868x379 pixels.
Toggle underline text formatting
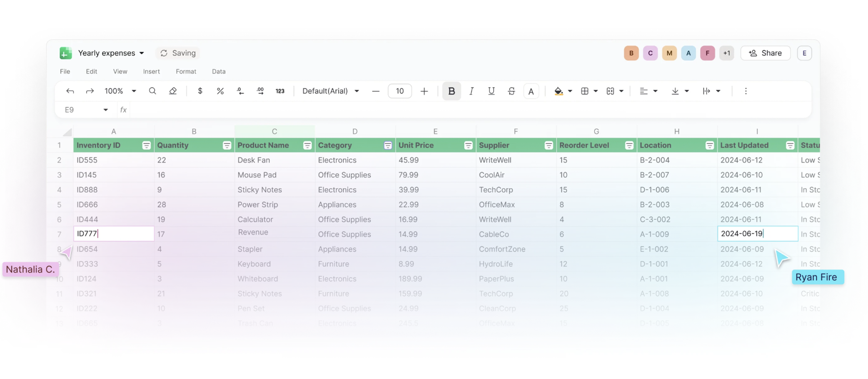pos(491,91)
